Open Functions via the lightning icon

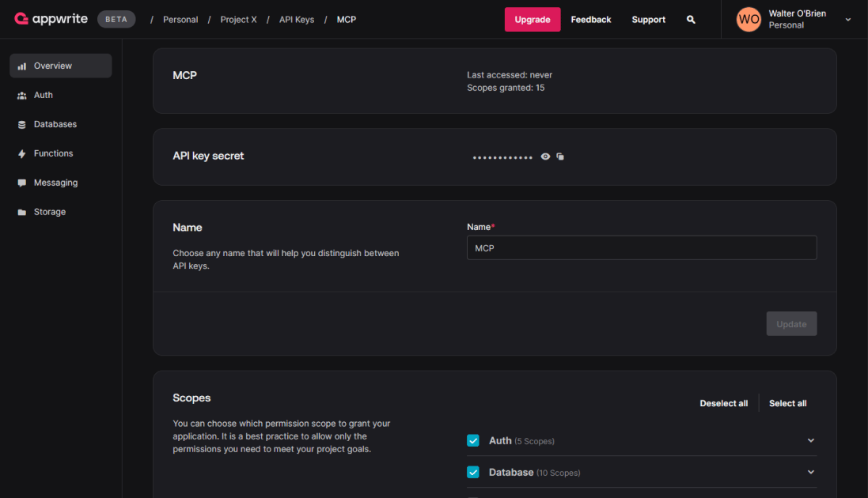(x=21, y=154)
